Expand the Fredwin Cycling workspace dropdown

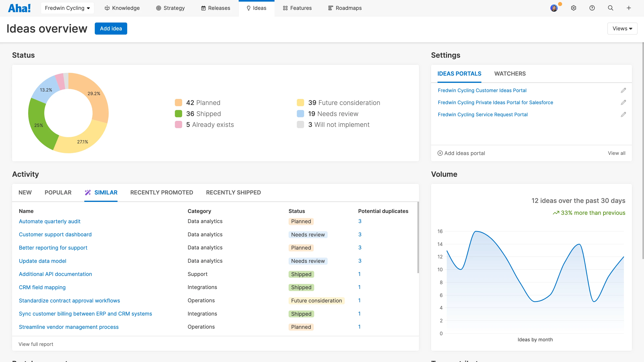67,8
